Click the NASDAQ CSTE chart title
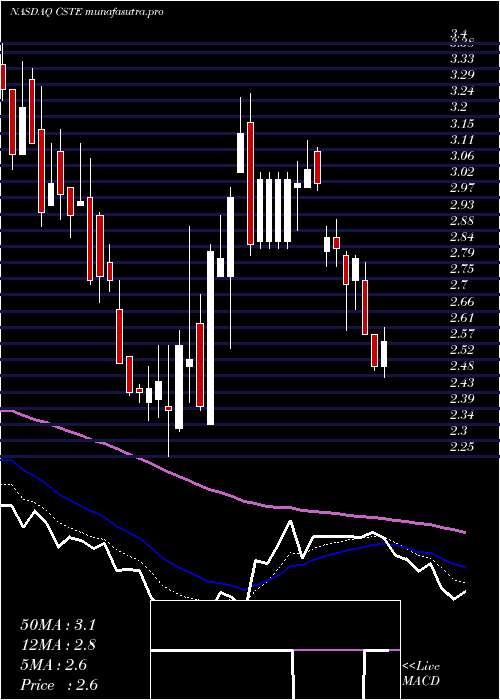 click(86, 12)
